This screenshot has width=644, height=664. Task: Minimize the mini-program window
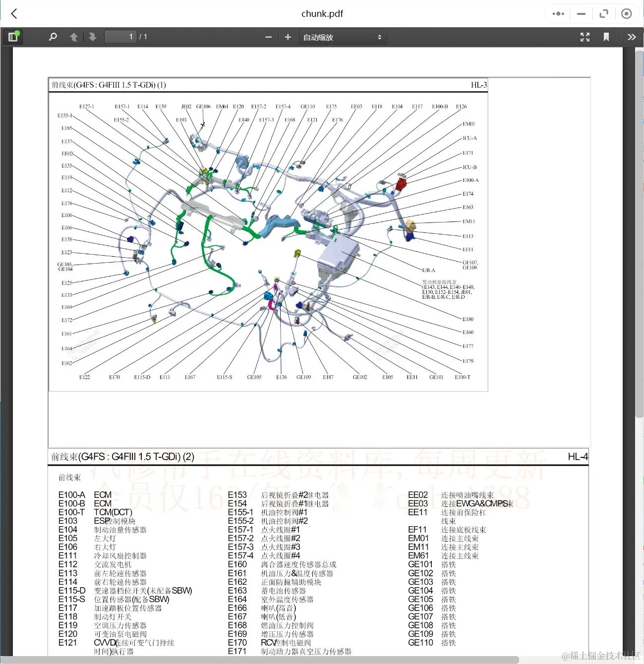(x=581, y=13)
